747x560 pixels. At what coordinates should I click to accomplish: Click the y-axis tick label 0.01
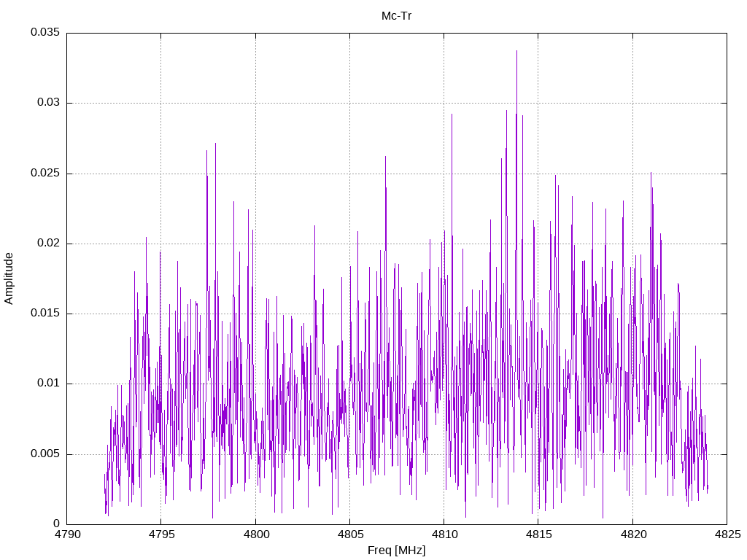click(49, 384)
